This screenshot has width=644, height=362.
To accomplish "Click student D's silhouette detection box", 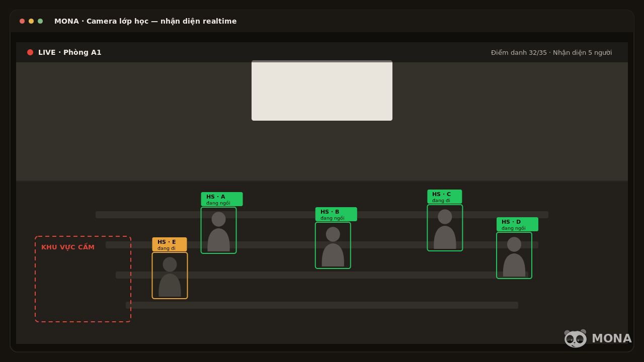I will tap(514, 255).
